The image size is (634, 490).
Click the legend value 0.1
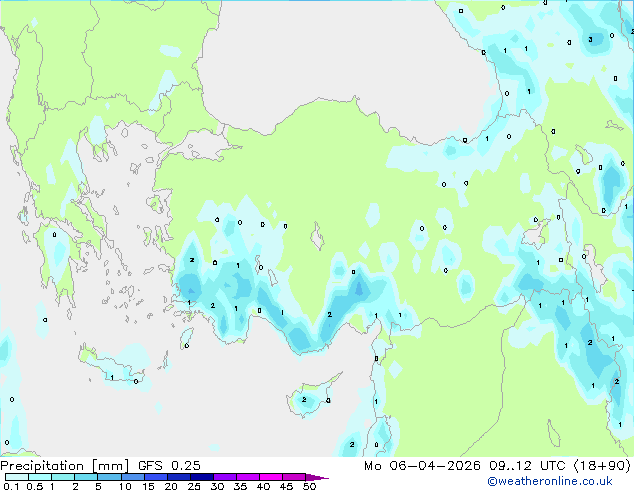(11, 486)
